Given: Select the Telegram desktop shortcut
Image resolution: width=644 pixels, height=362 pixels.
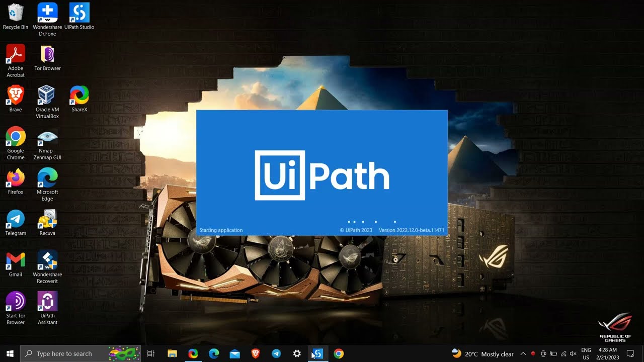Looking at the screenshot, I should click(x=16, y=222).
